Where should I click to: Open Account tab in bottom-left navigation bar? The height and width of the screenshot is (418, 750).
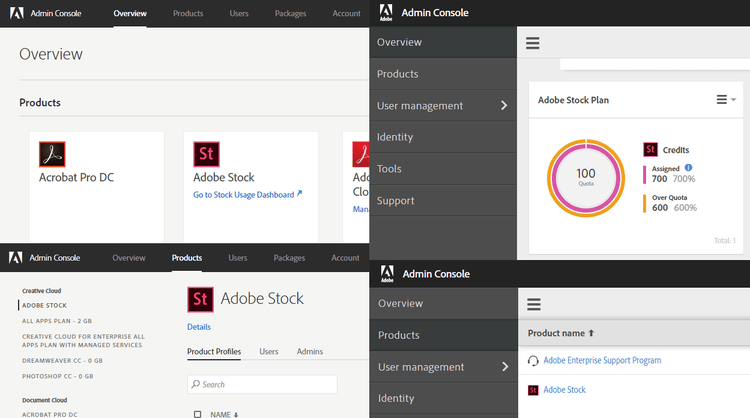point(345,258)
